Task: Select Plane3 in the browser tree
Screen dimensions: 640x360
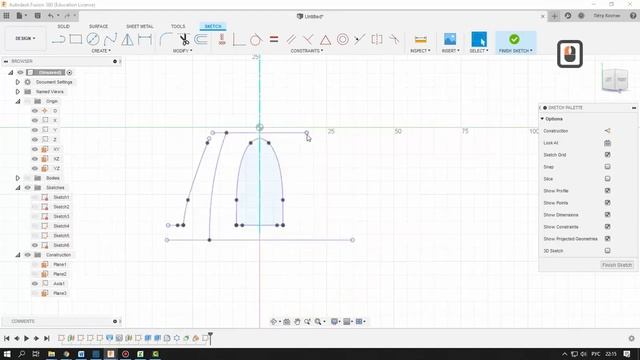Action: (x=60, y=293)
